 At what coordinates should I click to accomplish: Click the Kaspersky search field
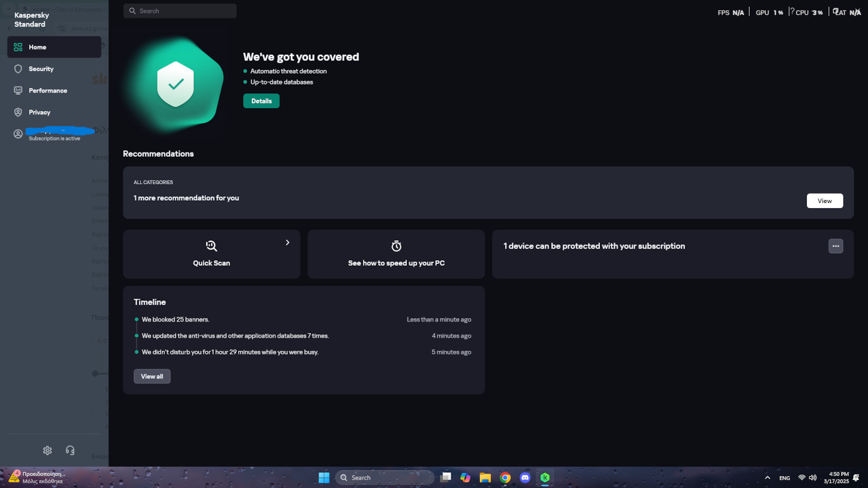tap(180, 11)
